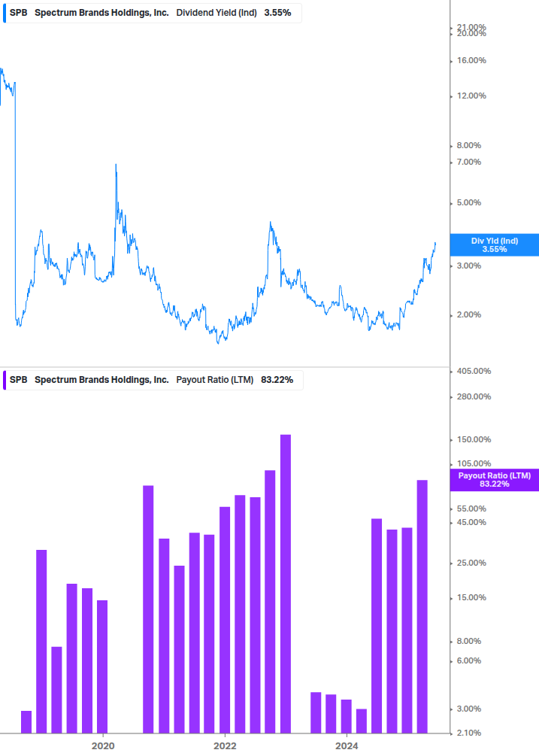Click the 2024 label on the time axis
Screen dimensions: 539x756
[x=347, y=746]
